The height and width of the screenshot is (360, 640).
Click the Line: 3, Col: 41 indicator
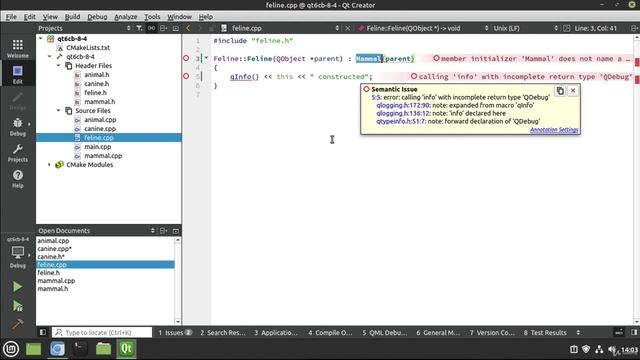point(596,28)
